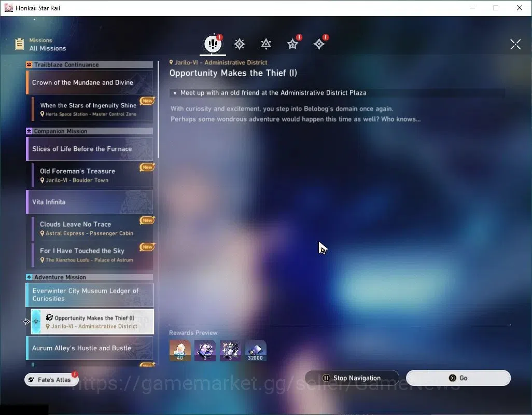Viewport: 532px width, 415px height.
Task: Click the Missions clipboard icon
Action: (19, 44)
